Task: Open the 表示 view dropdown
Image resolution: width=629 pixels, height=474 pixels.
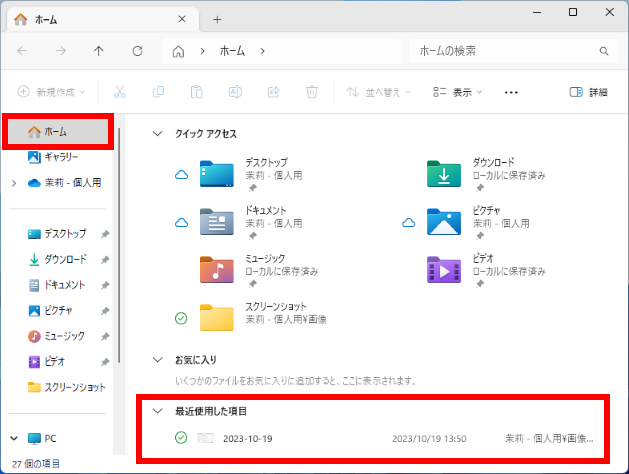Action: pyautogui.click(x=457, y=92)
